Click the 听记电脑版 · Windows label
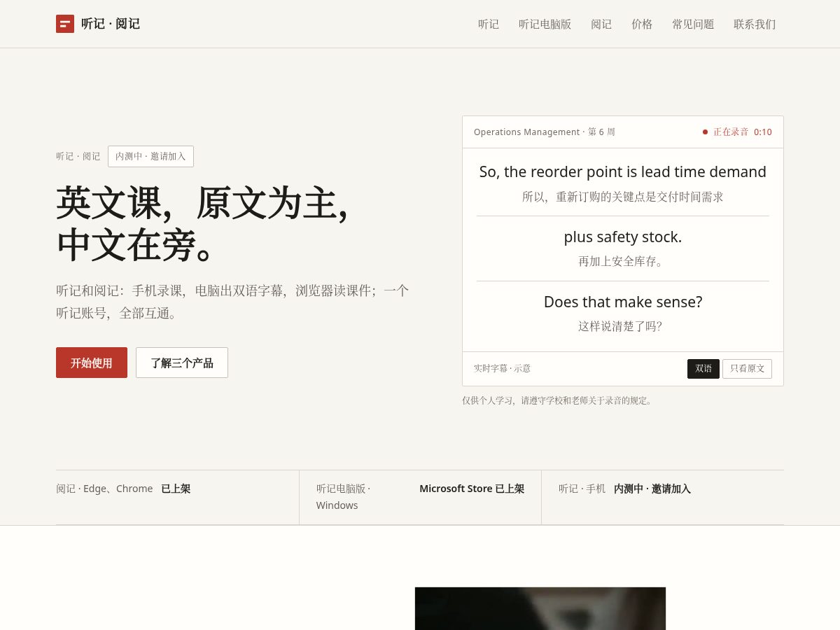This screenshot has height=630, width=840. pyautogui.click(x=344, y=497)
